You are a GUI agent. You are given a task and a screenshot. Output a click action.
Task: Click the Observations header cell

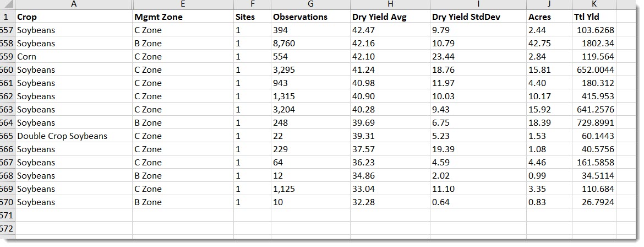point(300,17)
